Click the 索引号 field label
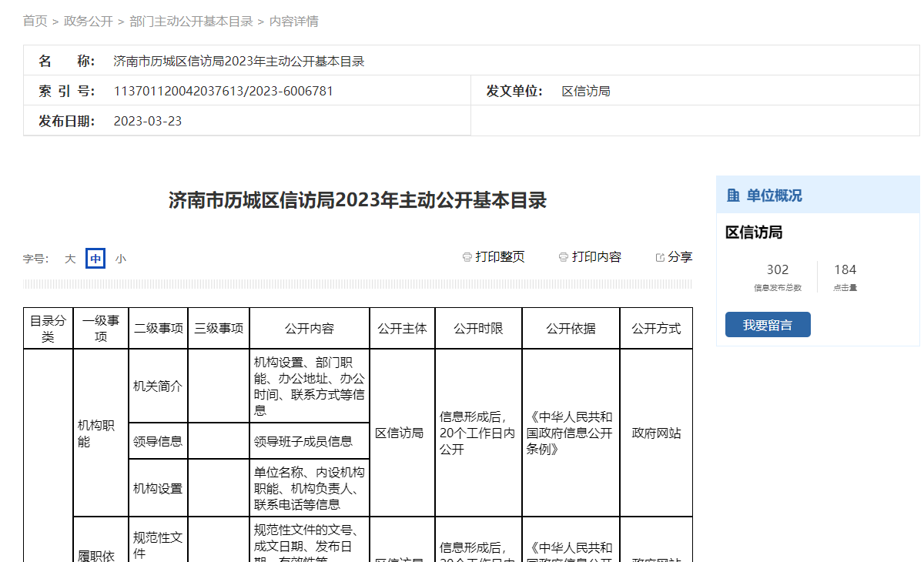The width and height of the screenshot is (924, 562). tap(67, 91)
